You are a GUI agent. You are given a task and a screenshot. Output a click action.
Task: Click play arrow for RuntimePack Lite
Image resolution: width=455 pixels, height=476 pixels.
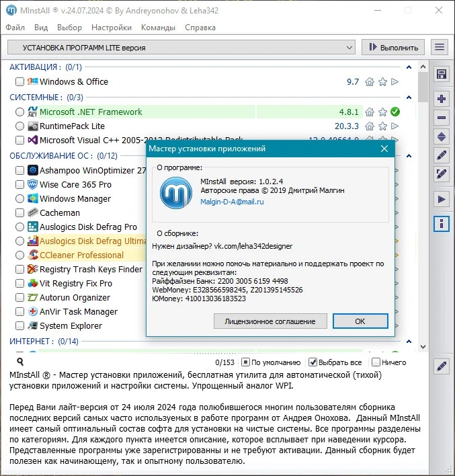395,126
